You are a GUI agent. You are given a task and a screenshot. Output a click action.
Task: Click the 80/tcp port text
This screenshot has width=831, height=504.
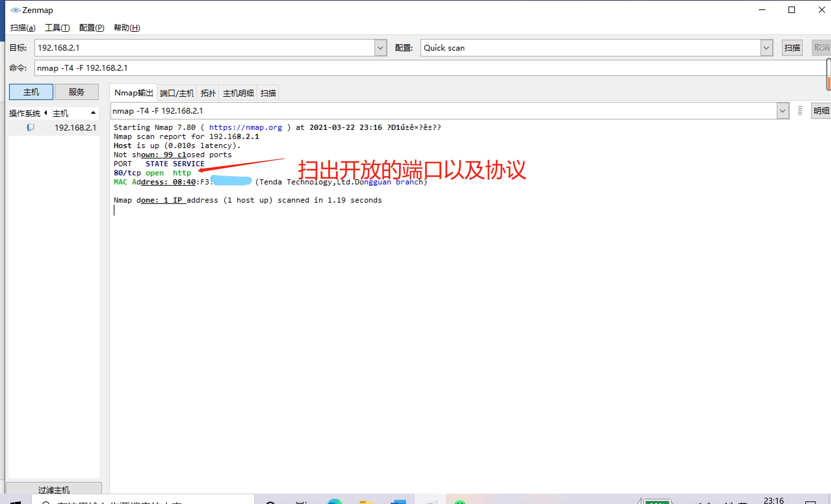(127, 173)
